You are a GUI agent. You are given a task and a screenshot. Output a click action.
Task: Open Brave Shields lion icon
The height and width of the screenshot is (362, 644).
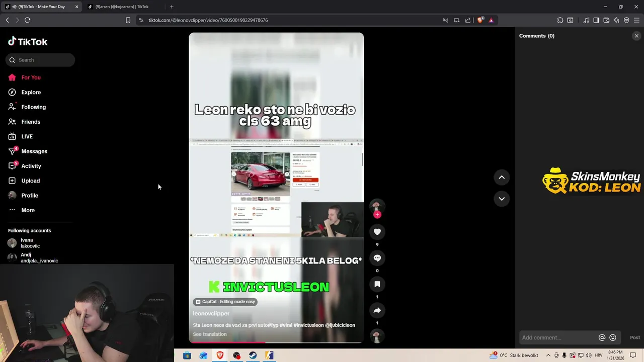480,20
